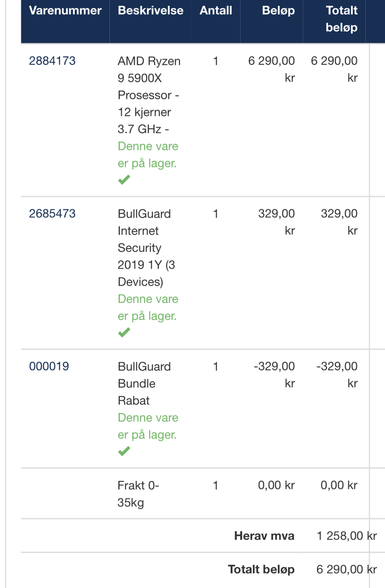This screenshot has height=588, width=385.
Task: Click the Totalt beløp column header
Action: 342,19
